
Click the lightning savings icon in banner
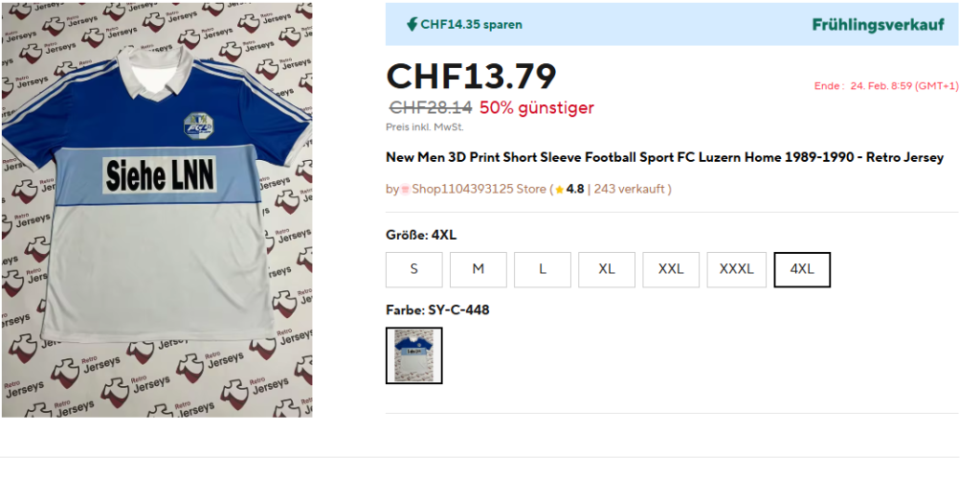(x=412, y=24)
